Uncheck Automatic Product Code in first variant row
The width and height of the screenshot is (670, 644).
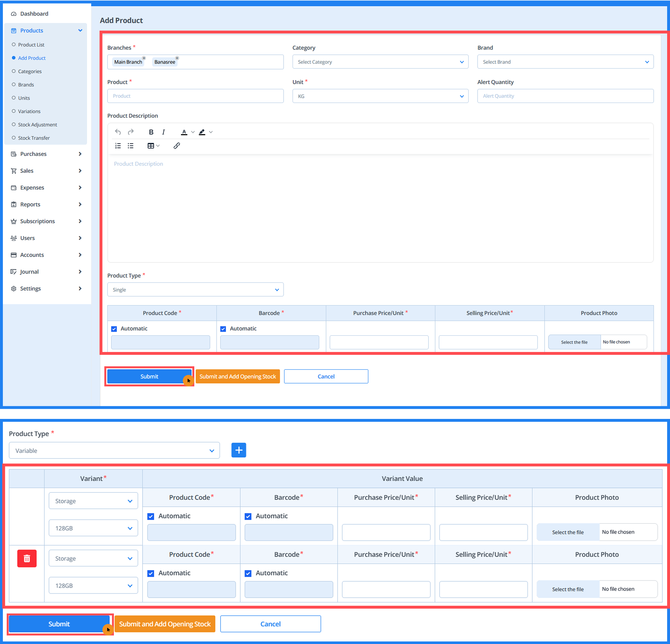point(151,516)
